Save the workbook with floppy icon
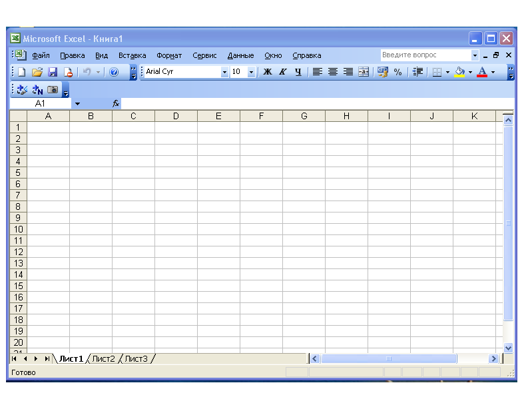The height and width of the screenshot is (397, 532). tap(53, 73)
